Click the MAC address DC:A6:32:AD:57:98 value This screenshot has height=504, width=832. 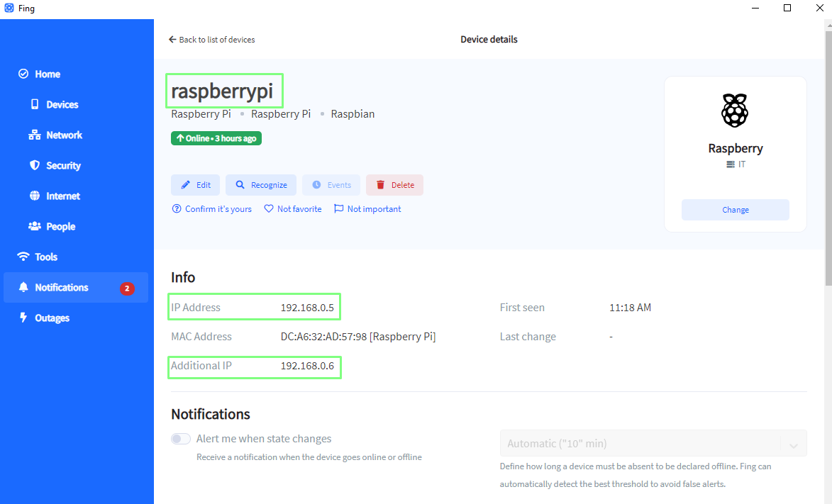pyautogui.click(x=358, y=337)
